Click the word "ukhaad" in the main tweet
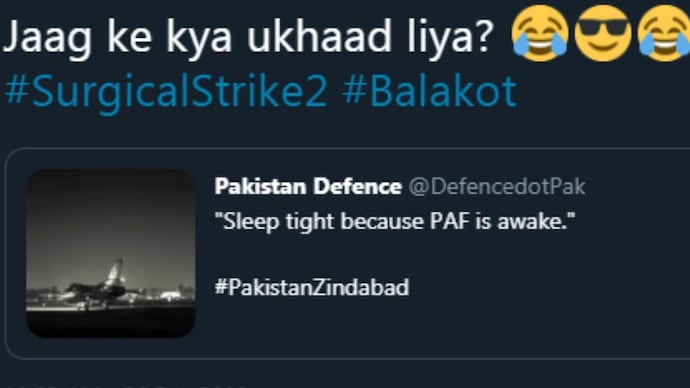This screenshot has height=388, width=690. point(319,36)
